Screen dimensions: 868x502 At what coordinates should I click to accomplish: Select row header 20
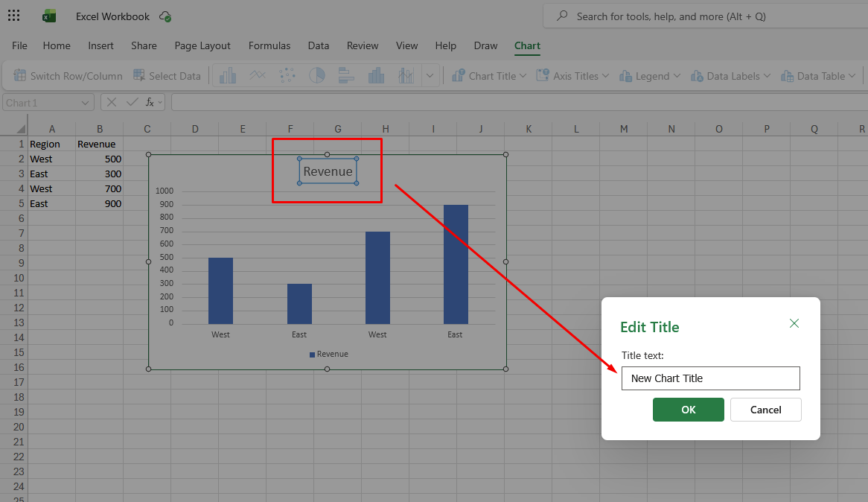(x=14, y=428)
